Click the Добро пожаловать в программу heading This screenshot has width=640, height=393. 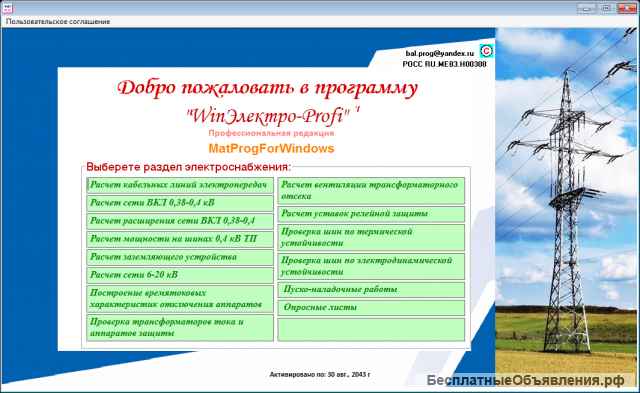(x=268, y=88)
